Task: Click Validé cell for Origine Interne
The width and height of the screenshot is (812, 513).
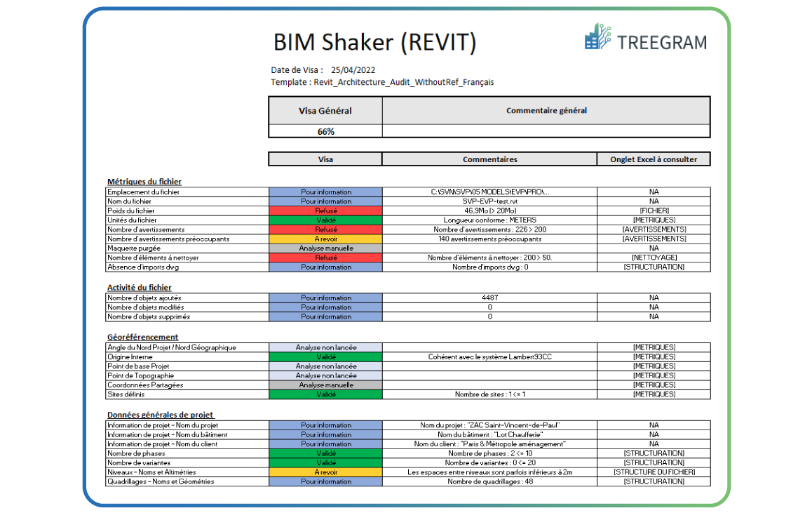Action: coord(326,357)
